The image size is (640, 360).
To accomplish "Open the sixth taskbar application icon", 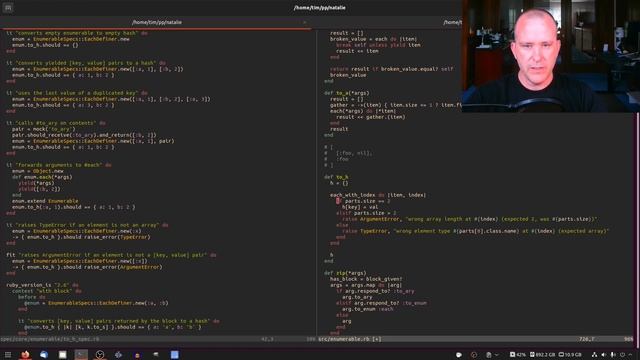I will pos(118,355).
